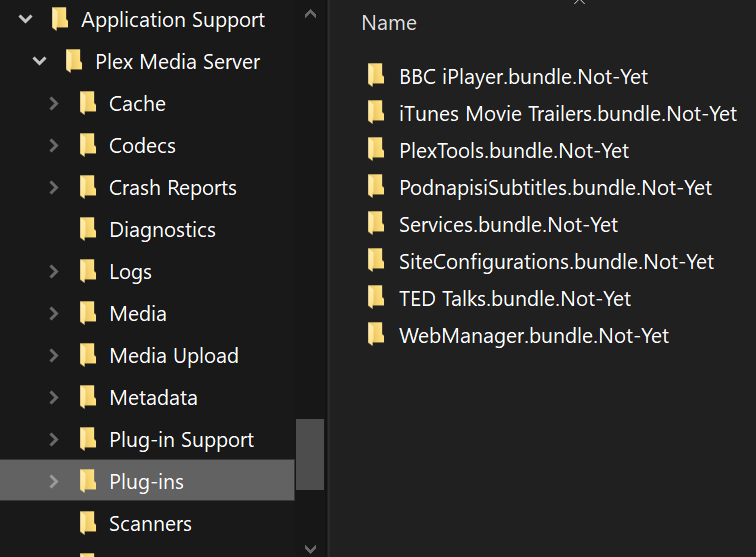Image resolution: width=756 pixels, height=557 pixels.
Task: Select the Logs tree label
Action: (x=131, y=272)
